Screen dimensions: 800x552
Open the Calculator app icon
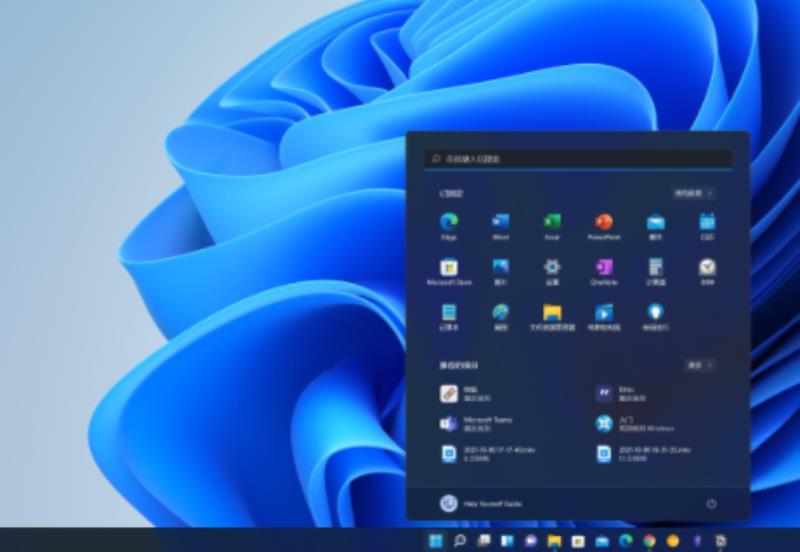656,267
